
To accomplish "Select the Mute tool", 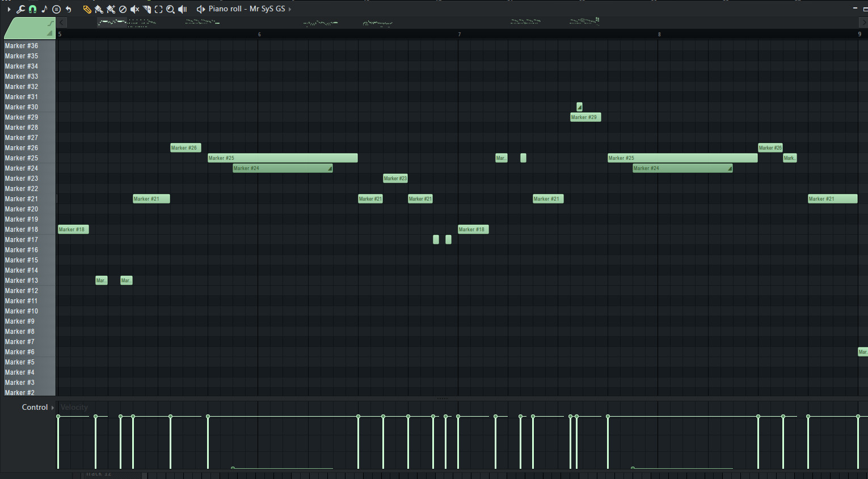I will (x=134, y=9).
